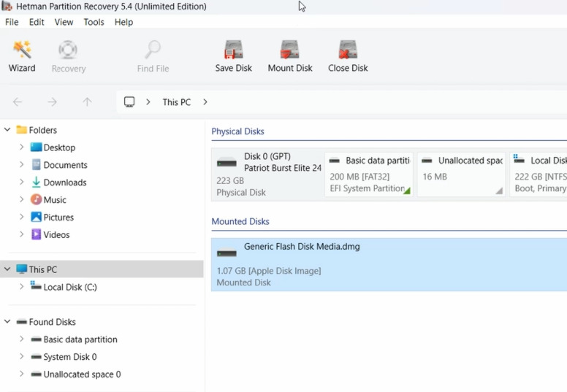The height and width of the screenshot is (392, 567).
Task: Expand the Desktop tree node
Action: [22, 147]
